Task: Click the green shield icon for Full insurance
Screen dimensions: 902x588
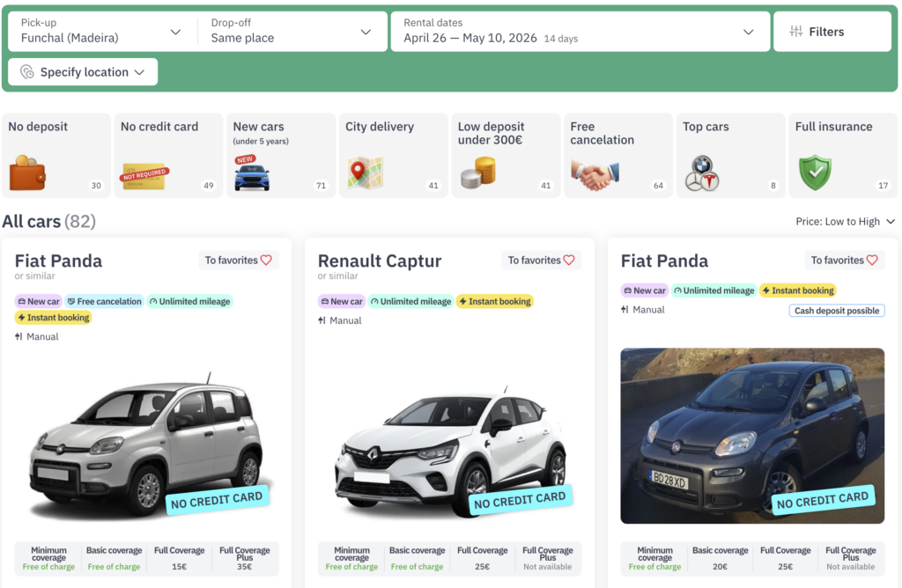Action: coord(816,173)
